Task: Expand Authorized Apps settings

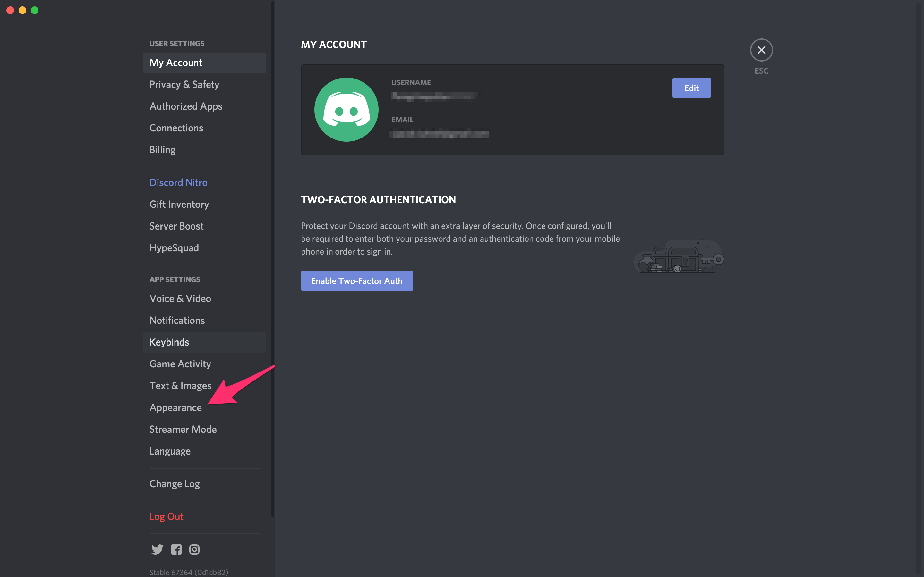Action: 185,106
